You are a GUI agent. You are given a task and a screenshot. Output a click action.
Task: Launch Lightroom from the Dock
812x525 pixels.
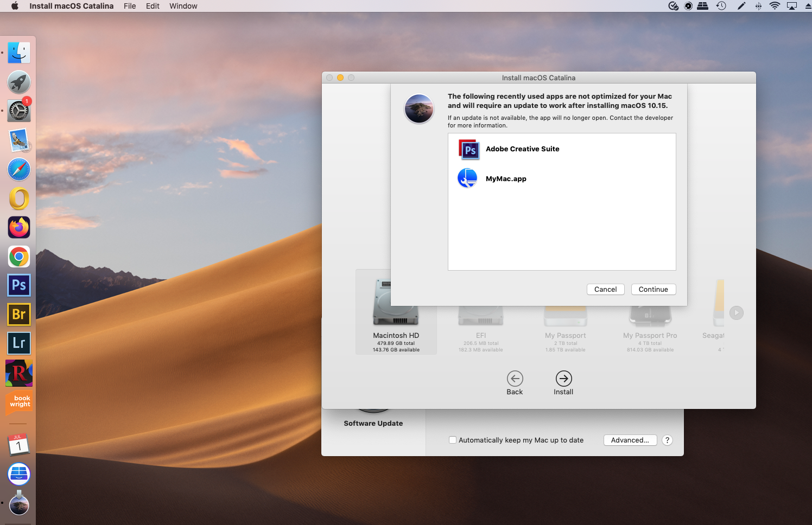19,343
